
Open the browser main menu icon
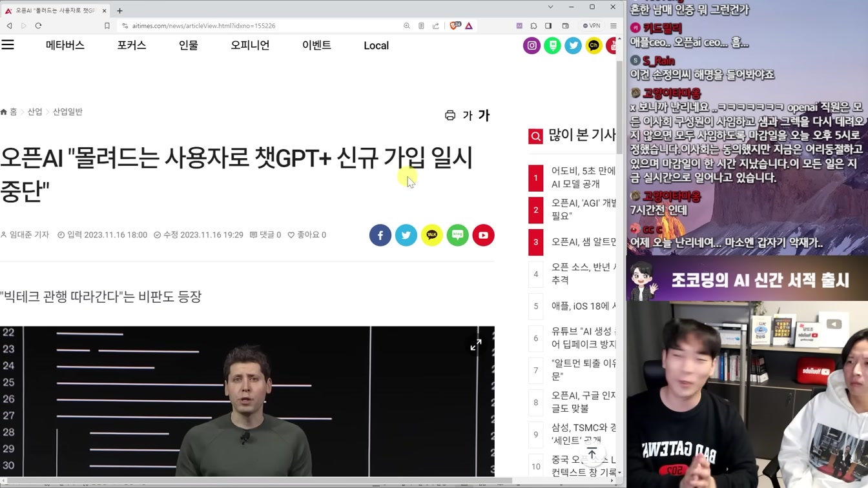pos(614,26)
